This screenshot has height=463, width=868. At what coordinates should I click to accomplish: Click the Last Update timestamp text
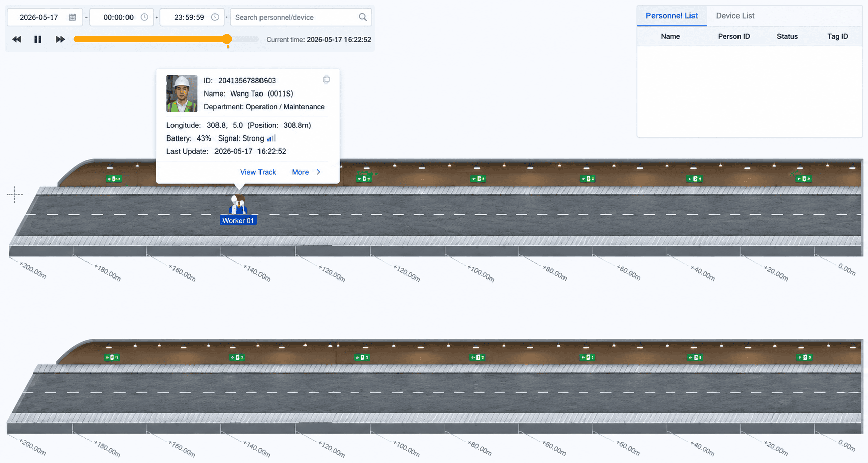tap(250, 151)
